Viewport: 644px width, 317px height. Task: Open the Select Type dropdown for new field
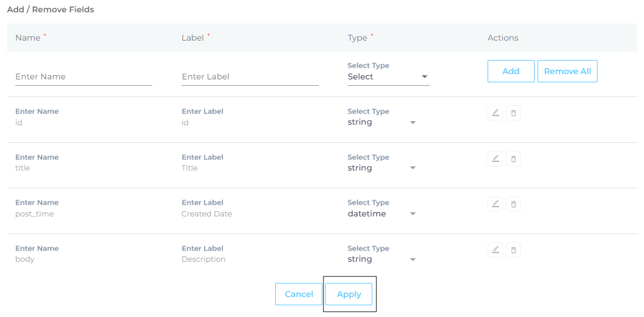(388, 77)
